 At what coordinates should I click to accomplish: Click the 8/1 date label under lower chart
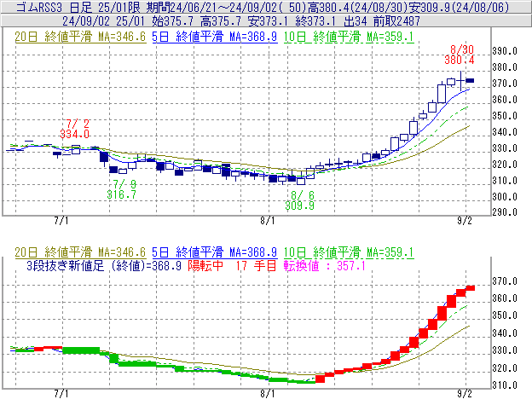point(268,394)
